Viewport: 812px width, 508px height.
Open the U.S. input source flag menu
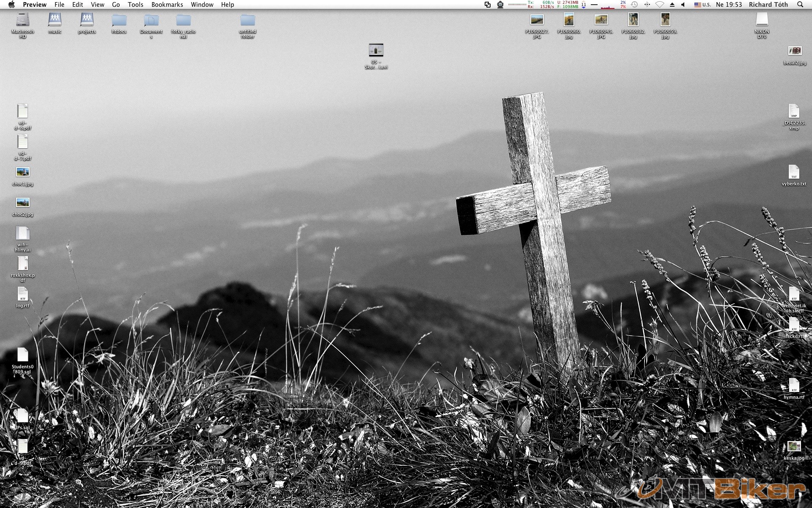pos(702,5)
